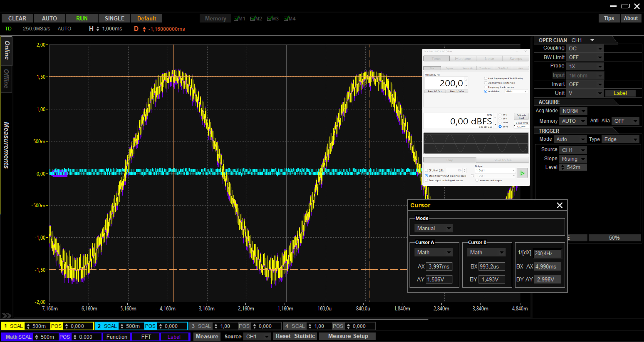The image size is (644, 342).
Task: Open the Acq Mode NORM dropdown
Action: [x=573, y=111]
